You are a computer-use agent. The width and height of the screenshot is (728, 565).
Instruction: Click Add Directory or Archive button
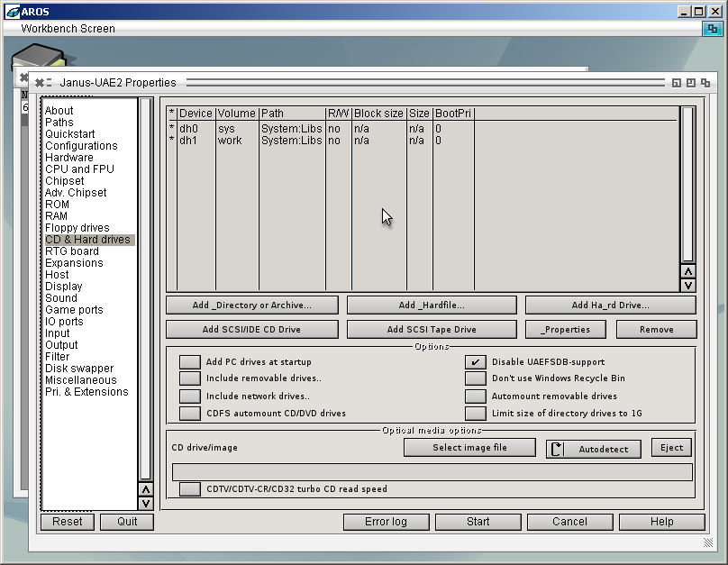252,305
